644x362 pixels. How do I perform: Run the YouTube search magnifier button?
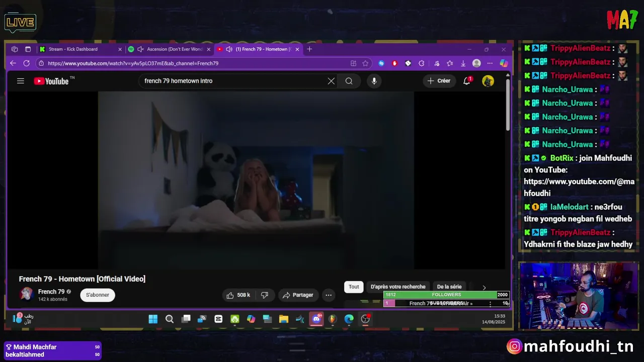click(349, 81)
